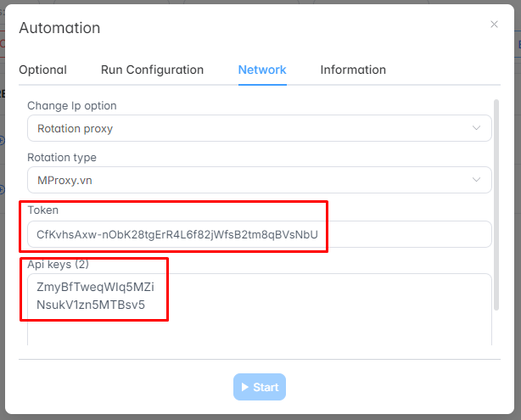Expand the Rotation type dropdown
The height and width of the screenshot is (420, 521).
click(259, 180)
